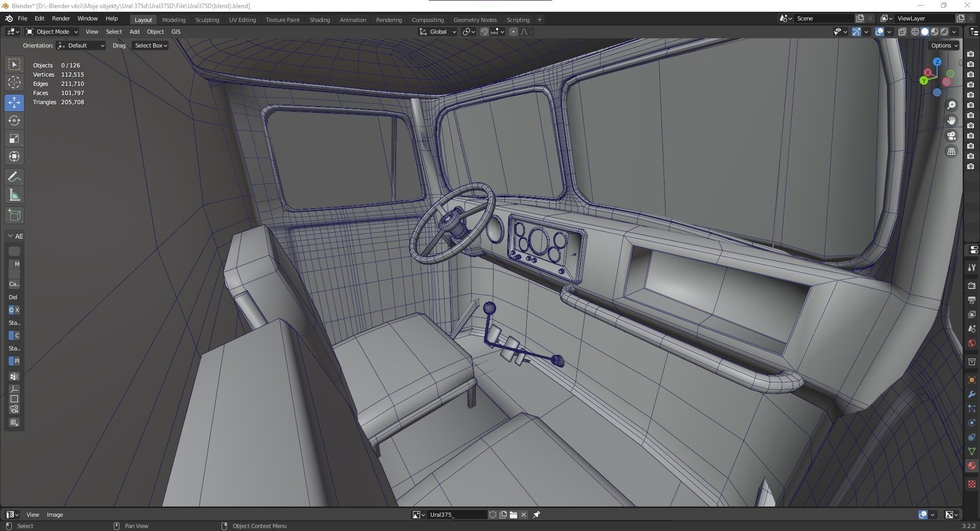The height and width of the screenshot is (531, 980).
Task: Switch perspective/orthographic with grid icon
Action: tap(951, 152)
